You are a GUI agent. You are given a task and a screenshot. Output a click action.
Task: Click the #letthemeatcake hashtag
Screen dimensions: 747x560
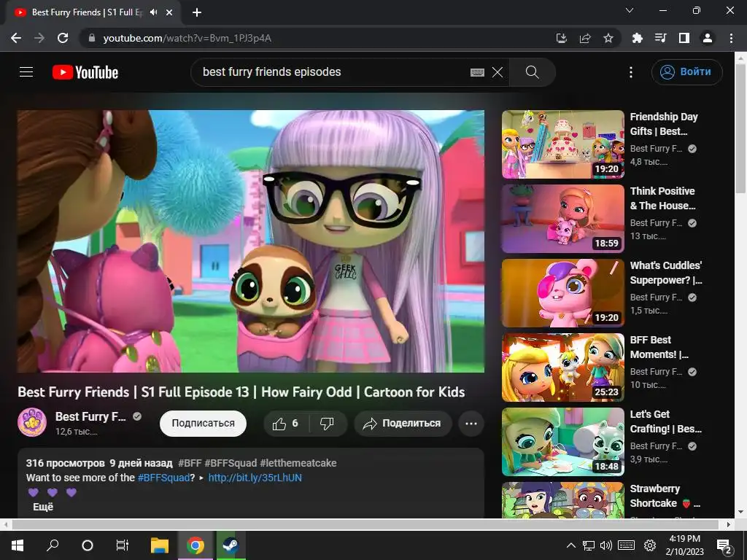coord(298,463)
